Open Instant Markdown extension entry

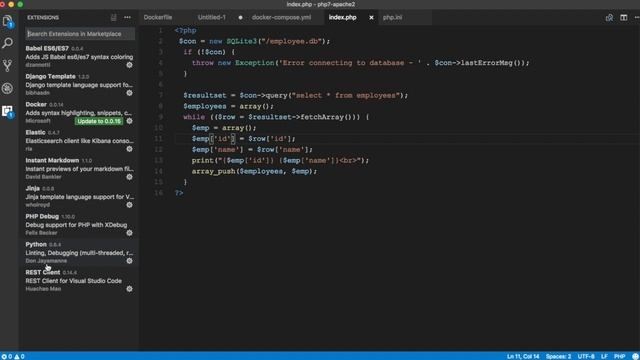(79, 169)
